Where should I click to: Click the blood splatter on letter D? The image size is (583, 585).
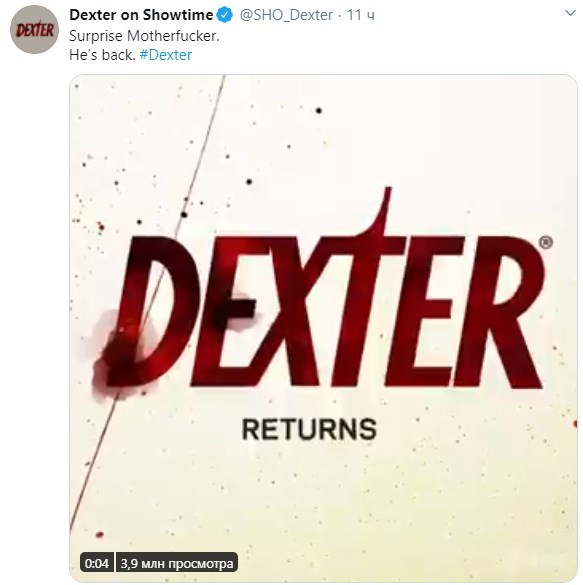116,351
